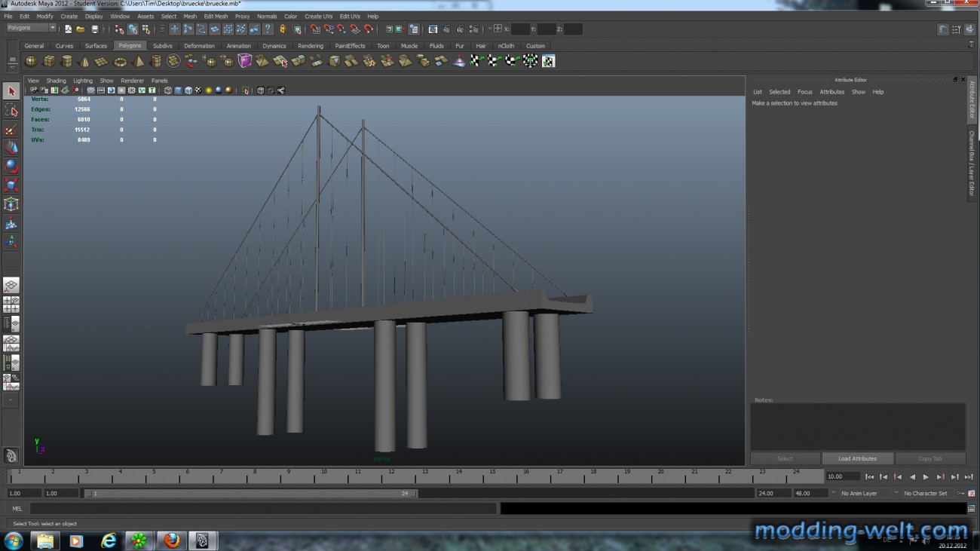Open animation preferences icon near key
Image resolution: width=980 pixels, height=551 pixels.
click(x=971, y=493)
